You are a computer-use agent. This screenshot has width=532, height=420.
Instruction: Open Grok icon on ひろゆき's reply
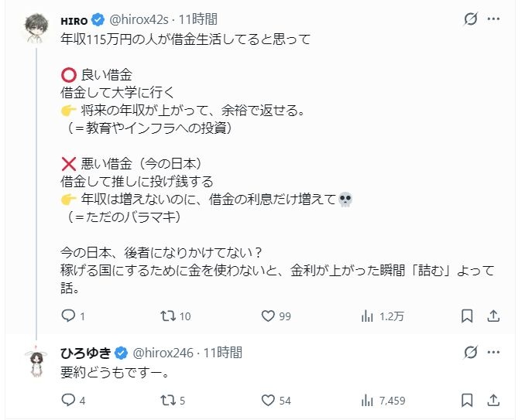click(469, 353)
